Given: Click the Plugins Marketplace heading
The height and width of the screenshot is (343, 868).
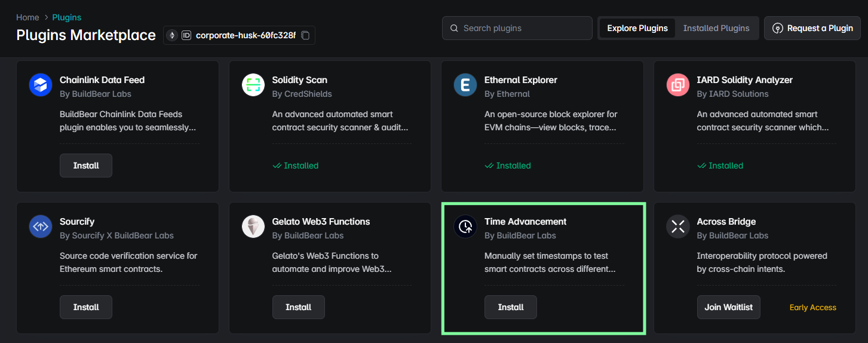Looking at the screenshot, I should 86,35.
